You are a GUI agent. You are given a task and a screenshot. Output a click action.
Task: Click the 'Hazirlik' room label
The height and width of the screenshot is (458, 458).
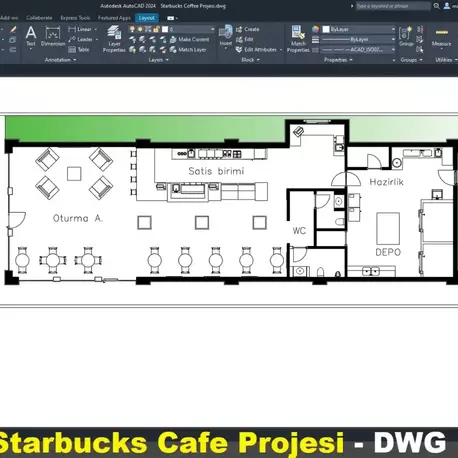point(387,182)
